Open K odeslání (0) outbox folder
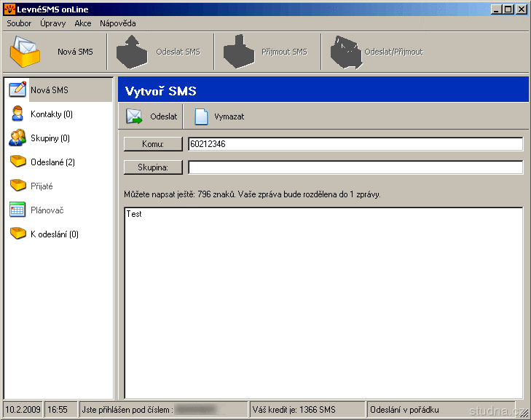Image resolution: width=531 pixels, height=420 pixels. [x=54, y=234]
